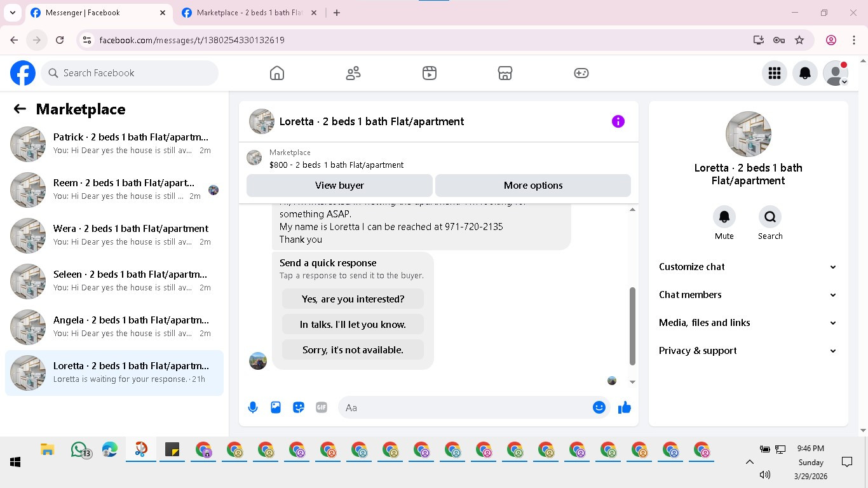This screenshot has height=488, width=868.
Task: Go back in the browser
Action: 14,40
